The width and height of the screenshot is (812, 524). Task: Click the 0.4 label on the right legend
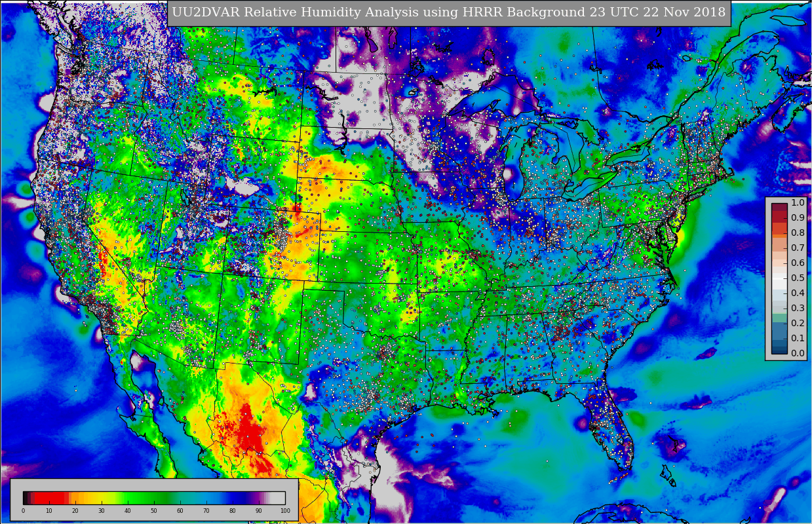click(x=798, y=293)
